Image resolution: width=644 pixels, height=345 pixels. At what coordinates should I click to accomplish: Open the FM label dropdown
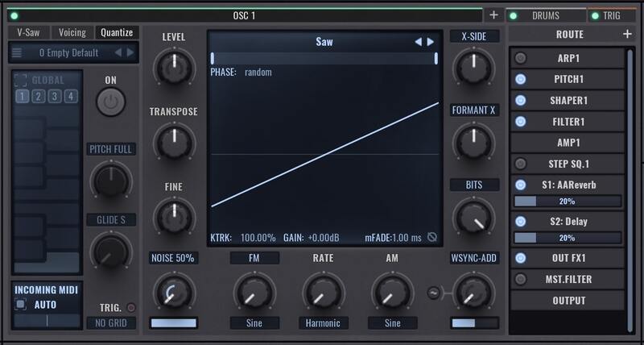click(254, 258)
